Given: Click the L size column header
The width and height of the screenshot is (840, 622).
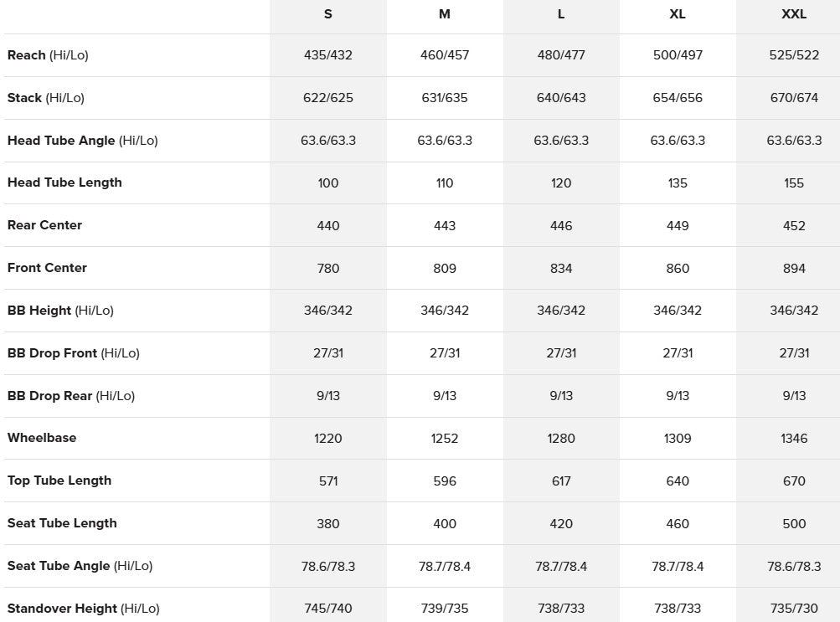Looking at the screenshot, I should pos(561,14).
